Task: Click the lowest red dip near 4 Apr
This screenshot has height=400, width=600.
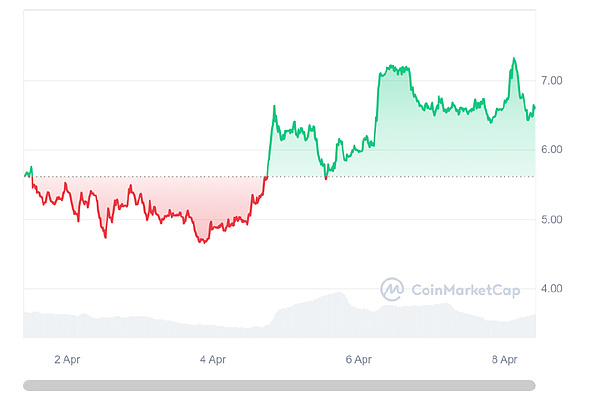Action: (x=204, y=241)
